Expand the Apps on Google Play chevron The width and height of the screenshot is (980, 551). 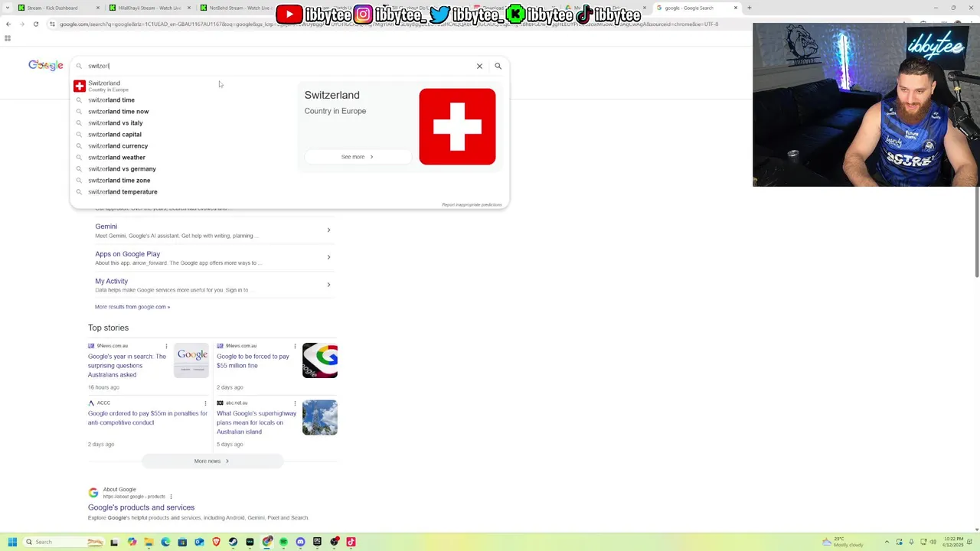[x=328, y=257]
